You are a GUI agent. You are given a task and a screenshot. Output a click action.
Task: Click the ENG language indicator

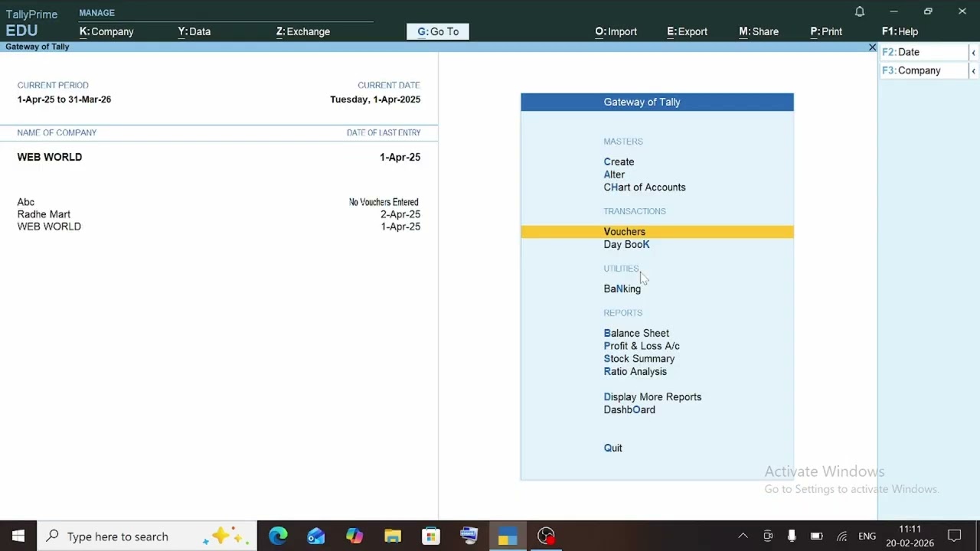867,536
